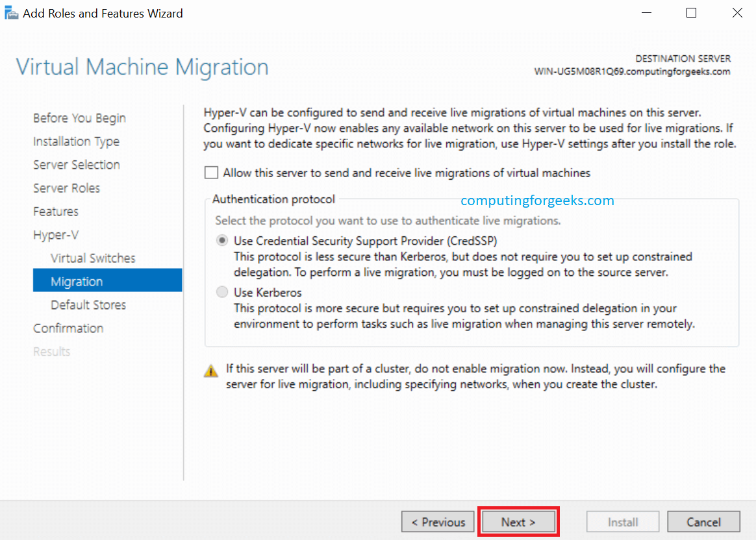
Task: Enable live migrations checkbox
Action: tap(211, 173)
